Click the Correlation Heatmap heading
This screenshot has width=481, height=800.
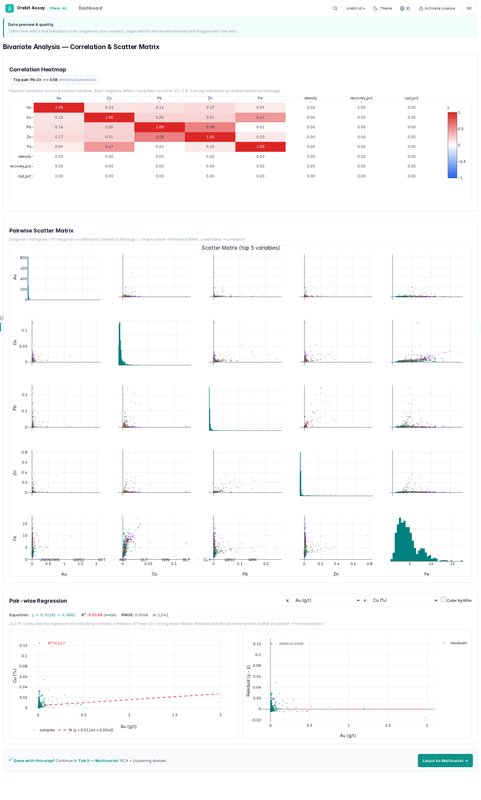coord(38,69)
